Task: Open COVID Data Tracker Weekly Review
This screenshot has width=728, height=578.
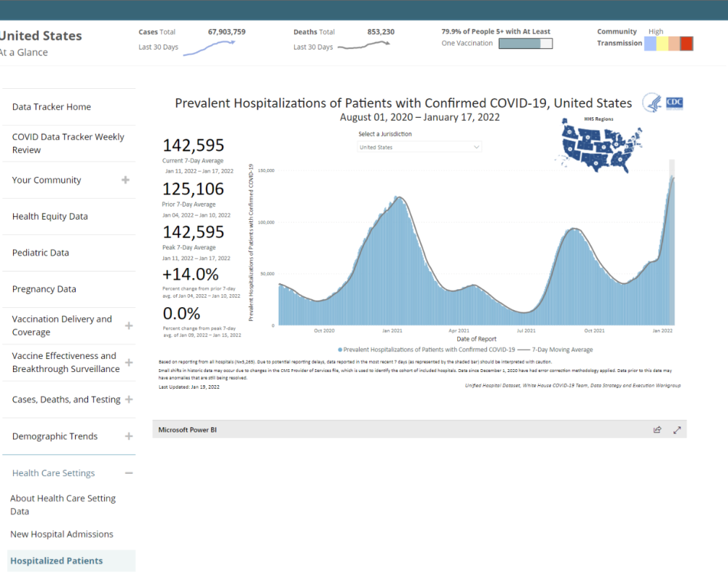Action: pos(68,143)
